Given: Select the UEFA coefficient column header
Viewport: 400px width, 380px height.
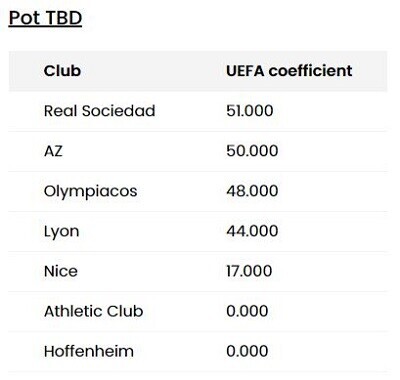Looking at the screenshot, I should tap(289, 71).
